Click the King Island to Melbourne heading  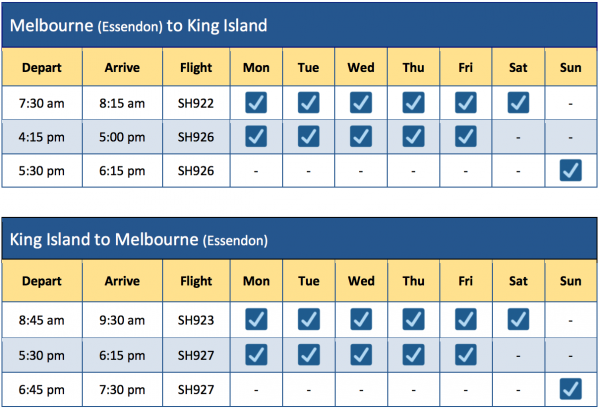coord(138,240)
